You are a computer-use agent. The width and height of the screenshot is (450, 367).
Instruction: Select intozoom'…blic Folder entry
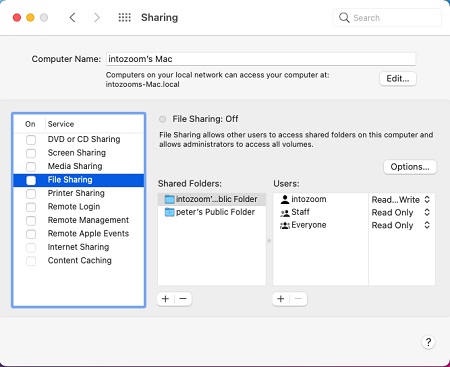(212, 199)
